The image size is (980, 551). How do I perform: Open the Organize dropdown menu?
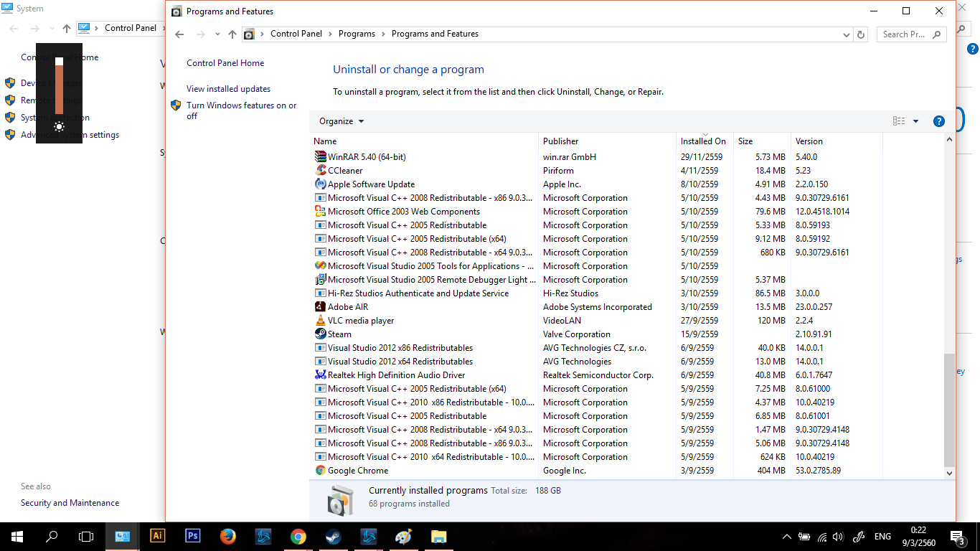pyautogui.click(x=341, y=121)
